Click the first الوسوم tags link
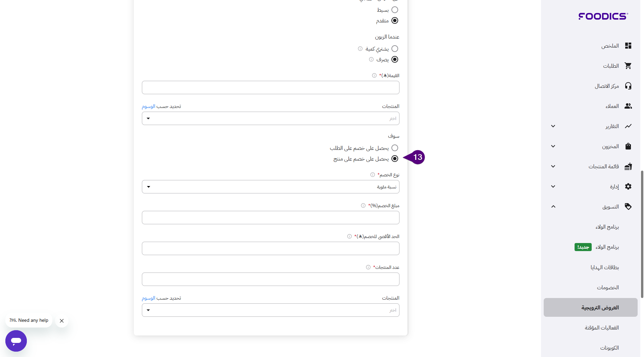The width and height of the screenshot is (644, 357). 148,107
